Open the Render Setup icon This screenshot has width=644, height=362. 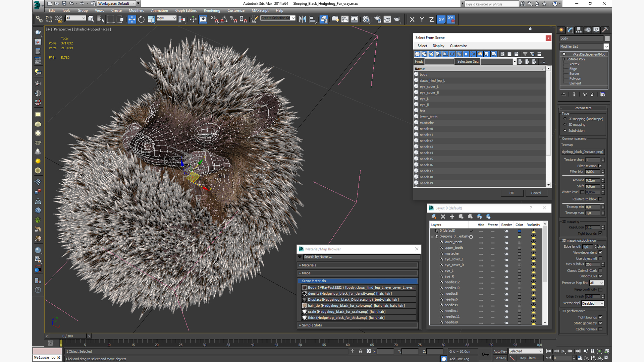(x=378, y=19)
